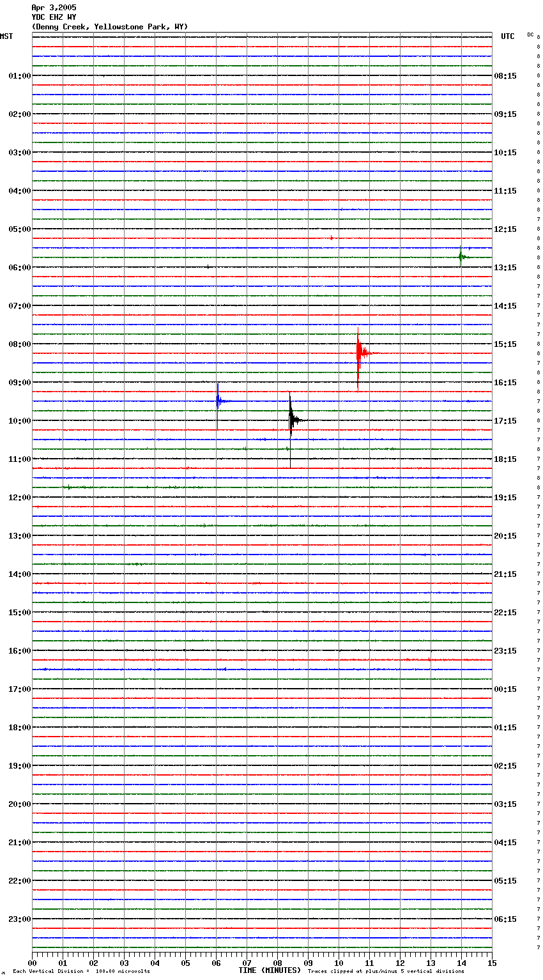Click the '08' minute label on bottom axis
543x980 pixels.
[277, 963]
